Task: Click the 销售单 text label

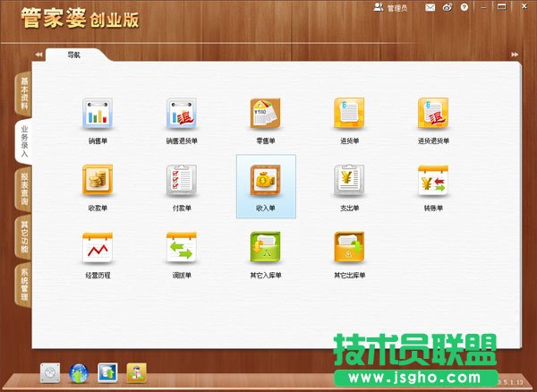Action: (x=98, y=141)
